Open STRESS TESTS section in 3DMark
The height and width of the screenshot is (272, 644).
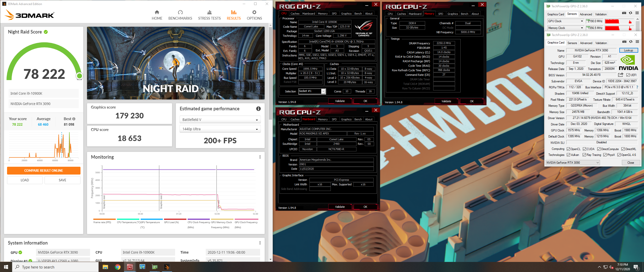[x=209, y=15]
